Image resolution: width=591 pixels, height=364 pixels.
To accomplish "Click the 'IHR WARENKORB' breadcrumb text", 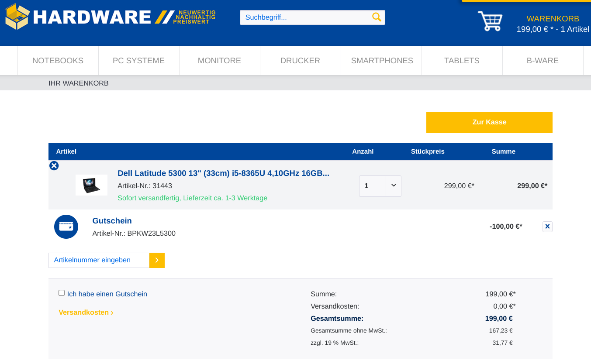I will [x=79, y=83].
